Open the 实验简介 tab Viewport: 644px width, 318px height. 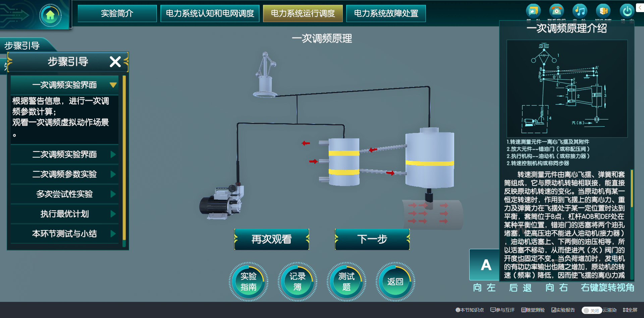117,13
